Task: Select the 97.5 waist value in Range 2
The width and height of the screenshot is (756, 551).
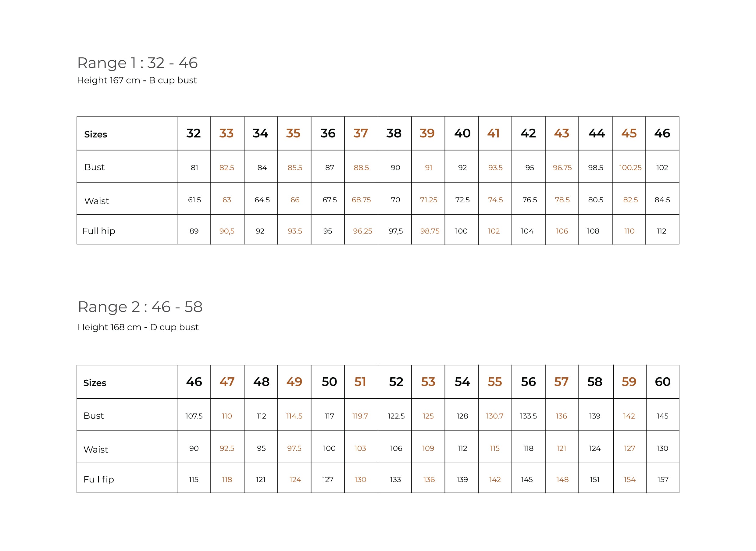Action: click(294, 449)
